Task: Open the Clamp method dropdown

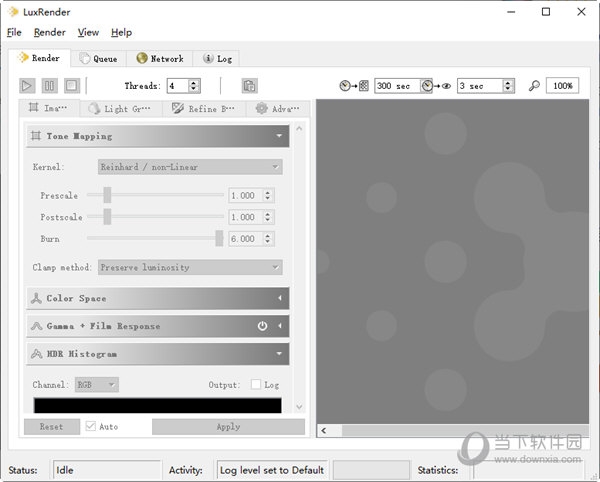Action: click(190, 267)
